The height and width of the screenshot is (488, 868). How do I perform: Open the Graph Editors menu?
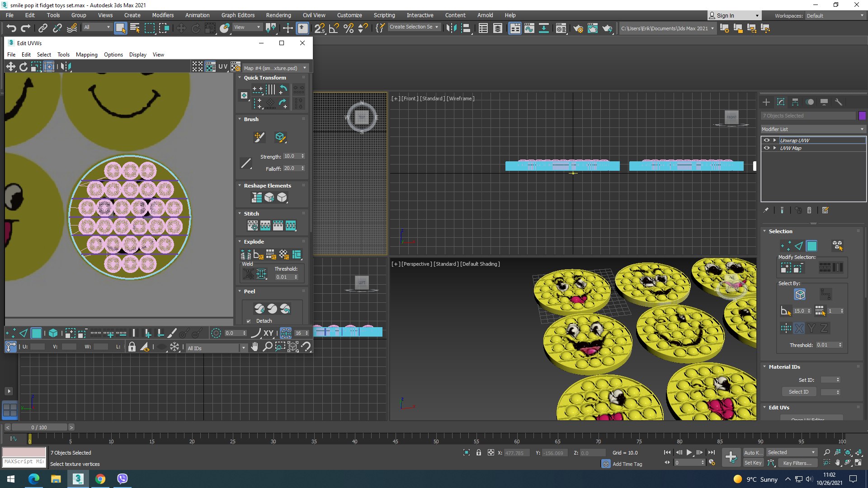[x=238, y=15]
